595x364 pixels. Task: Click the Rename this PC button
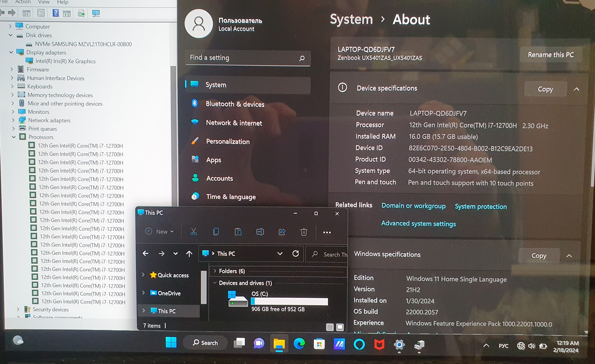[x=551, y=55]
